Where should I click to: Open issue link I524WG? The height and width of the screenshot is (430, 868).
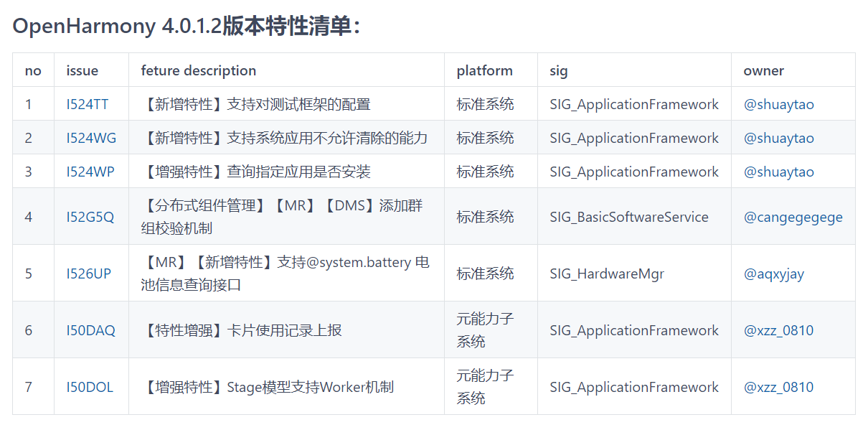pyautogui.click(x=91, y=138)
